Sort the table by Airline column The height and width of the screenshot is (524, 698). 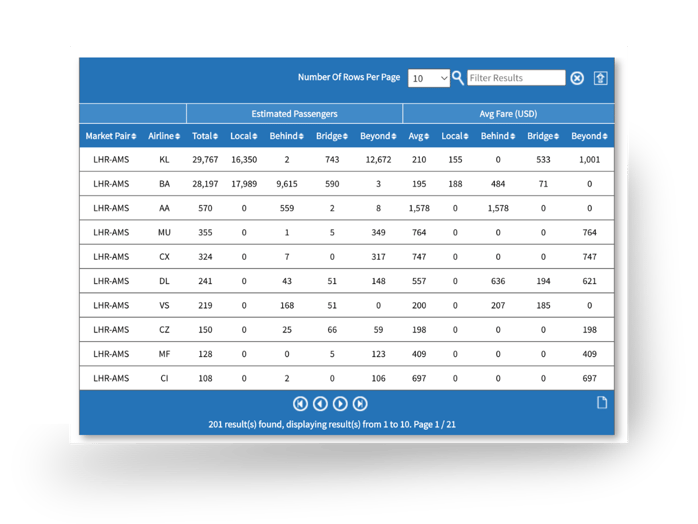[x=164, y=136]
